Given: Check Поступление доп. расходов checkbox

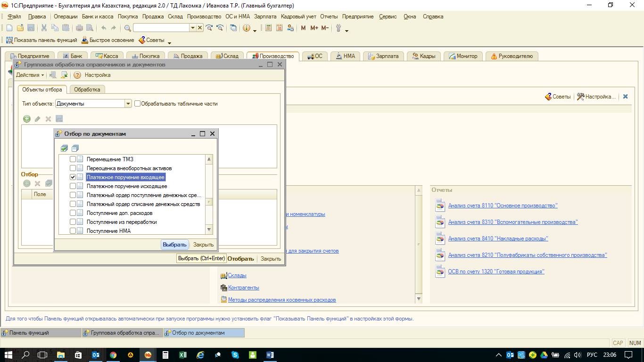Looking at the screenshot, I should click(x=73, y=213).
